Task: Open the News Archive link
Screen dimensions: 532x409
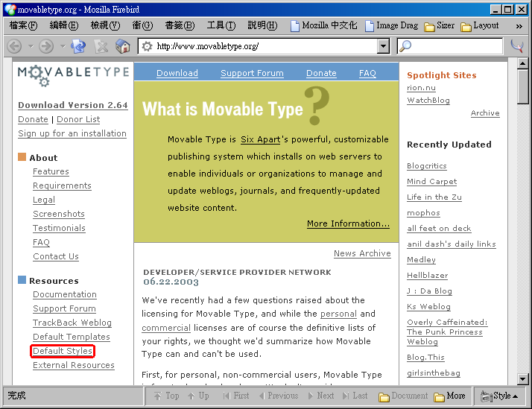Action: coord(362,253)
